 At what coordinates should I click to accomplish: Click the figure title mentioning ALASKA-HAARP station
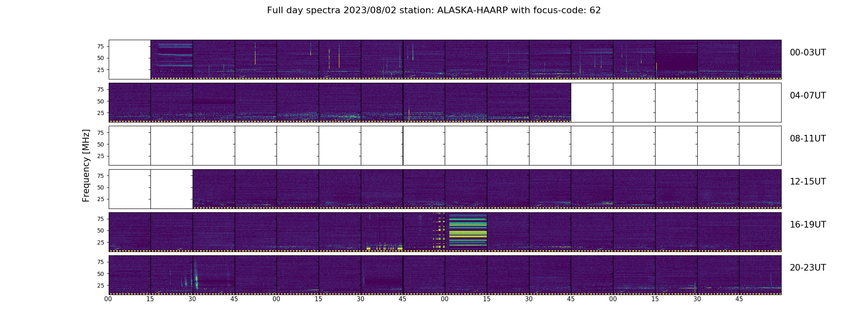point(434,10)
